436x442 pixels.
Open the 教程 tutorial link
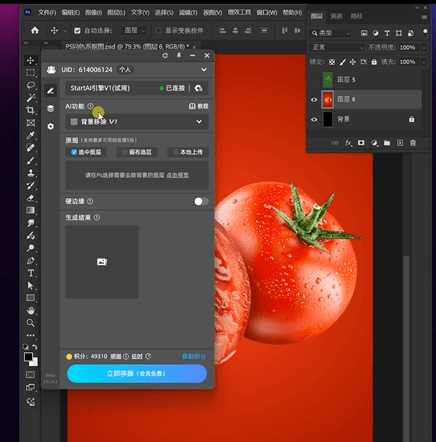click(x=199, y=106)
